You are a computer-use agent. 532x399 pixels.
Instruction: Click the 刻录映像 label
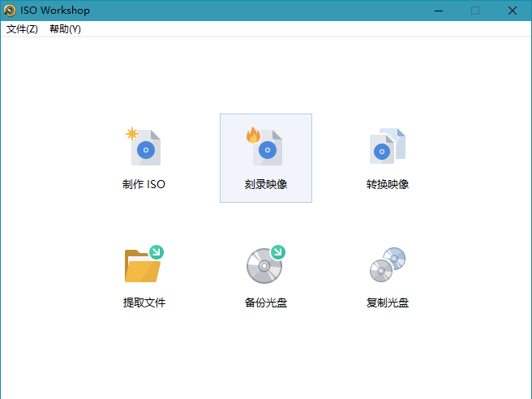pos(266,184)
